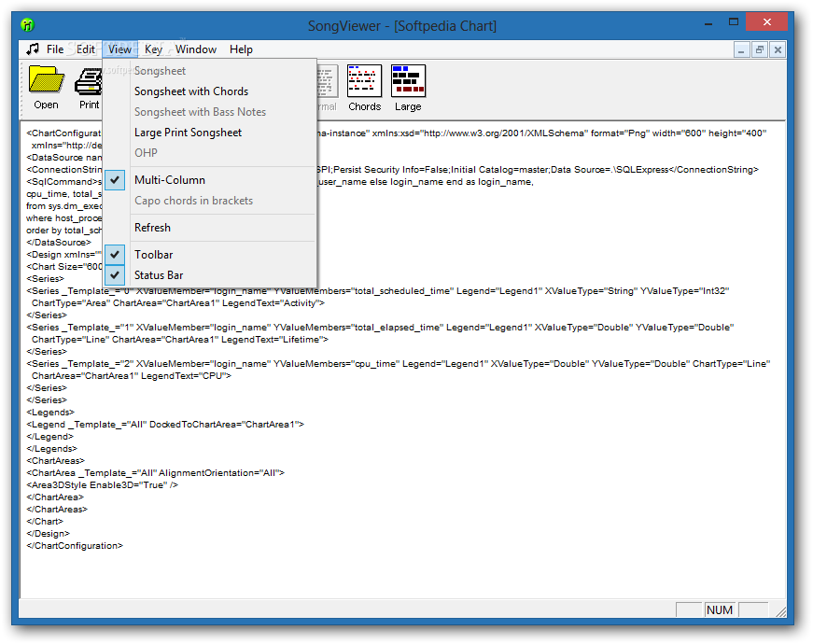Click the </ChartAreas> closing tag line
This screenshot has width=813, height=644.
[x=57, y=510]
